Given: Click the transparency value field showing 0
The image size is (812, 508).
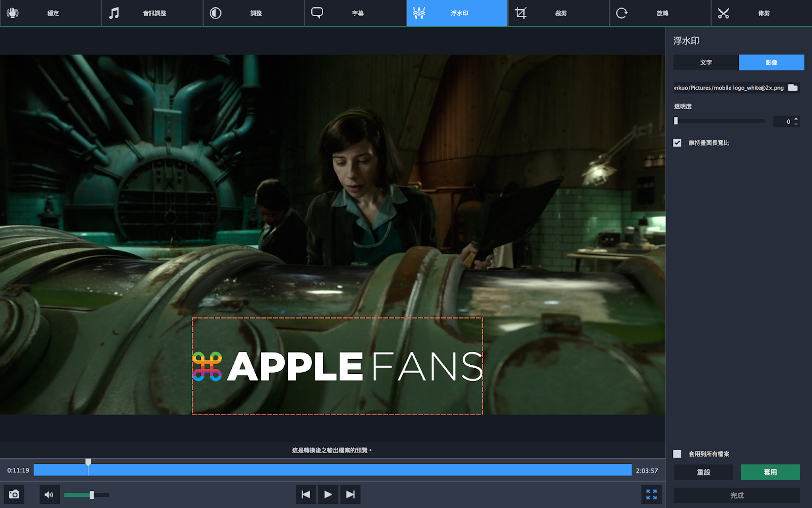Looking at the screenshot, I should tap(783, 121).
